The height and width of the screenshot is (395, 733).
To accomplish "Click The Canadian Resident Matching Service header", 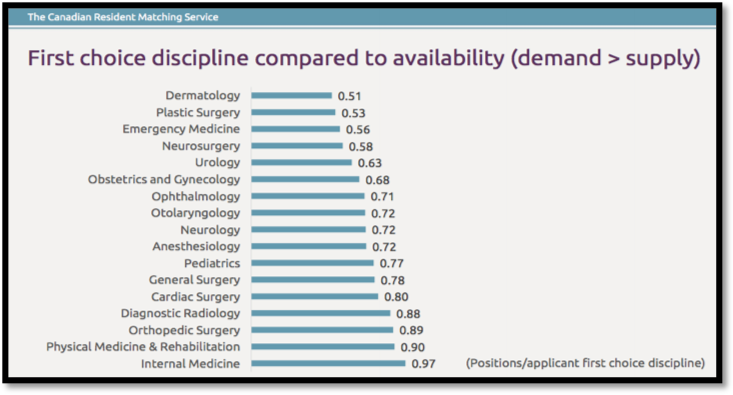I will pyautogui.click(x=122, y=17).
